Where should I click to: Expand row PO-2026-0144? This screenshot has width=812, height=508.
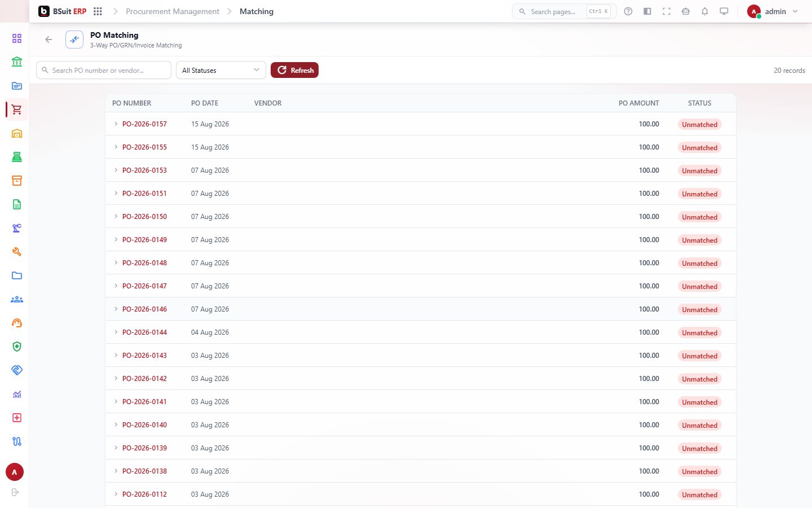116,332
